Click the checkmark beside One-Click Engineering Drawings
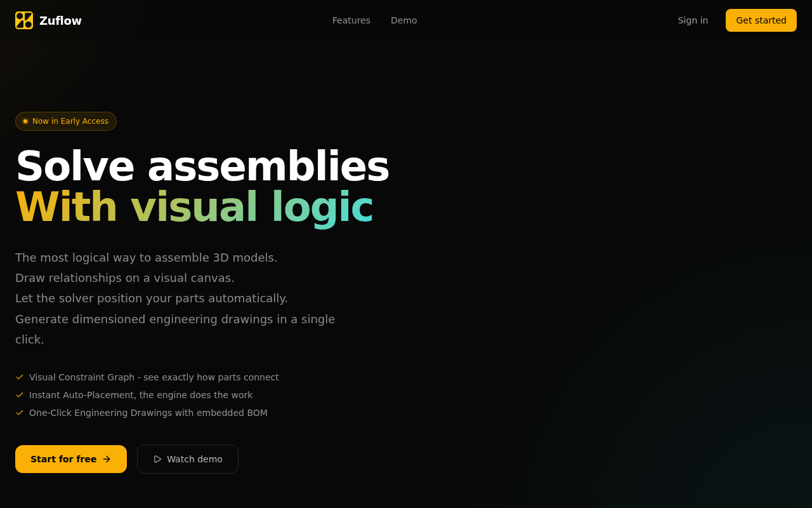812x508 pixels. click(x=20, y=413)
